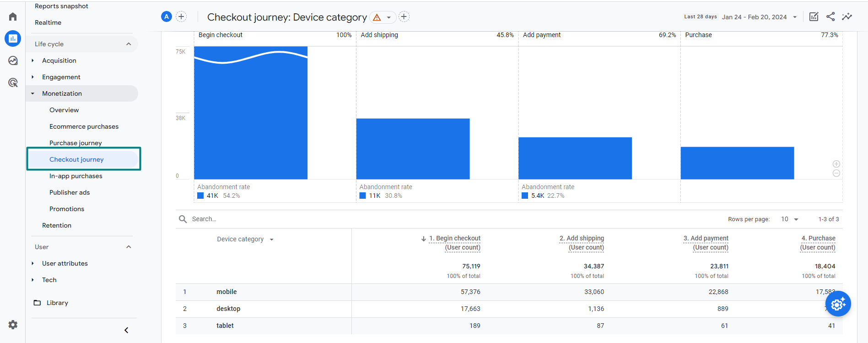
Task: Zoom in chart with plus circle icon
Action: (x=836, y=164)
